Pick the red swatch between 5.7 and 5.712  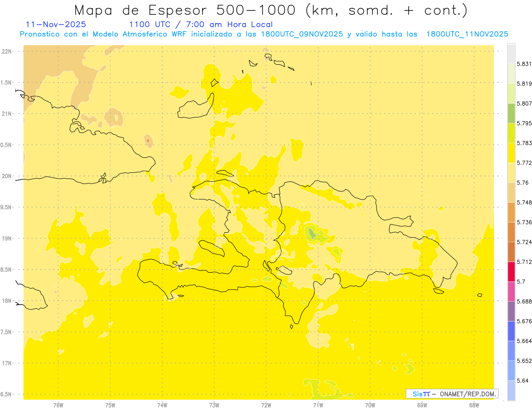point(511,271)
